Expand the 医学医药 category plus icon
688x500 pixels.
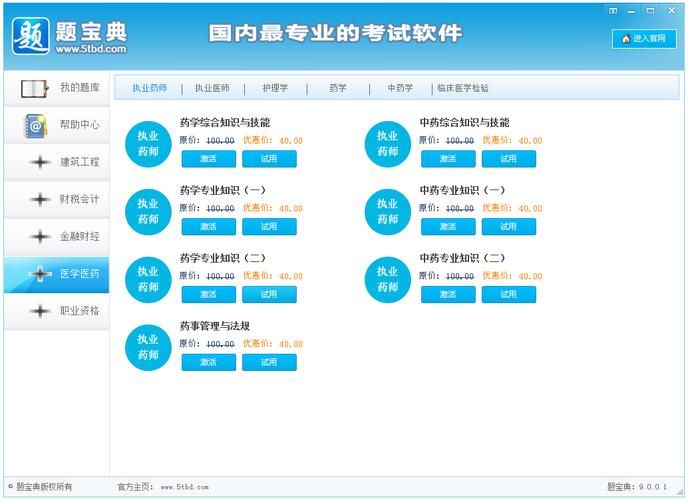40,274
